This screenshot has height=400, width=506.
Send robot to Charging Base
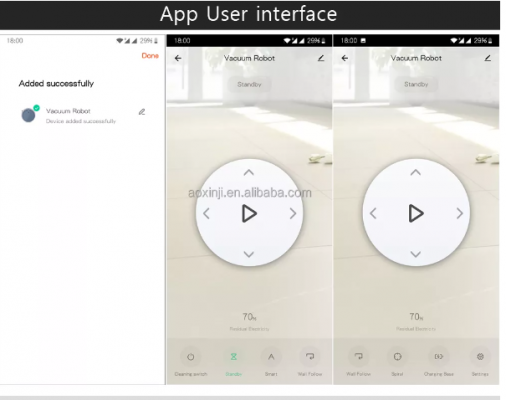tap(438, 357)
